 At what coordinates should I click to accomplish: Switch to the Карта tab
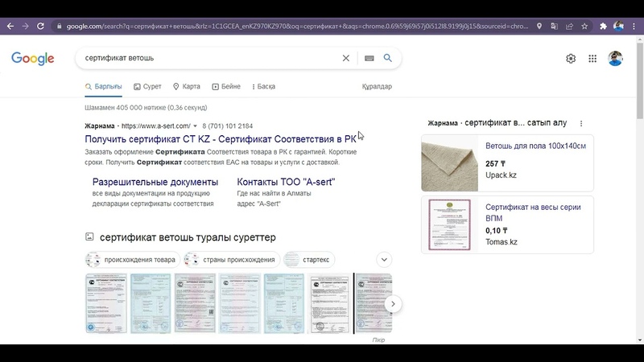coord(187,87)
